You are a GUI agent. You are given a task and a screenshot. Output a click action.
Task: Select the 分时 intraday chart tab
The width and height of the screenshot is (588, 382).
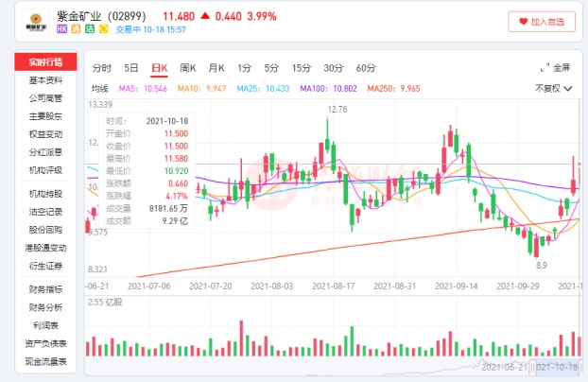click(102, 68)
